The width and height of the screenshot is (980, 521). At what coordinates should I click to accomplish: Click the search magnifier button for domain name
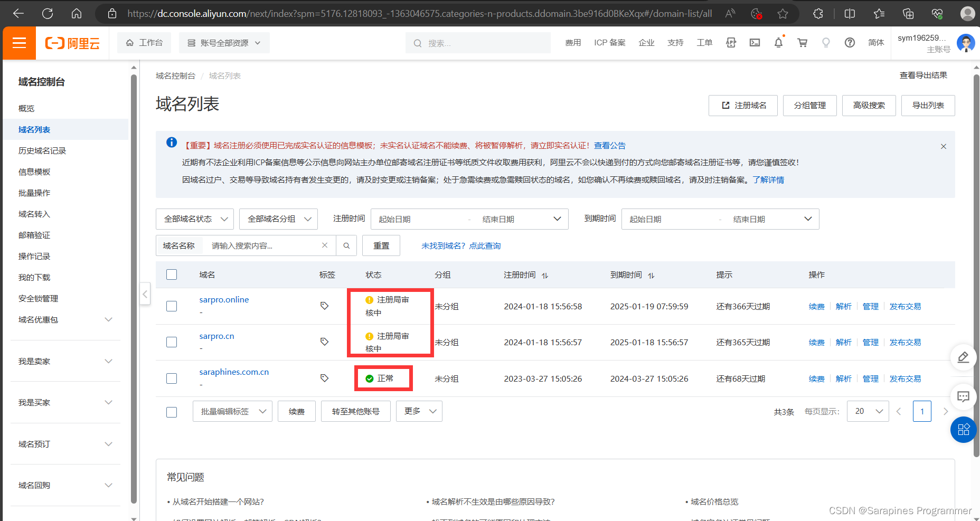(346, 245)
